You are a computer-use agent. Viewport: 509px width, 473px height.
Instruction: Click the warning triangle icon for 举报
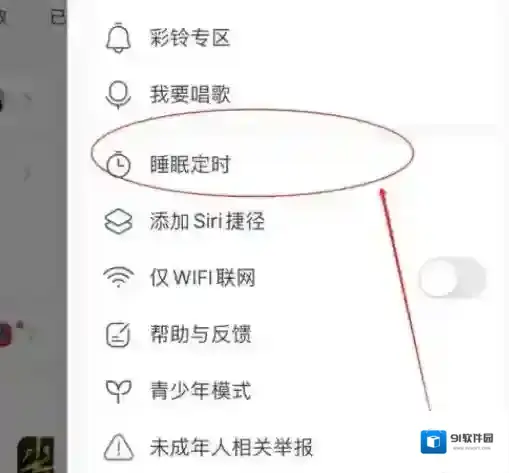point(119,447)
